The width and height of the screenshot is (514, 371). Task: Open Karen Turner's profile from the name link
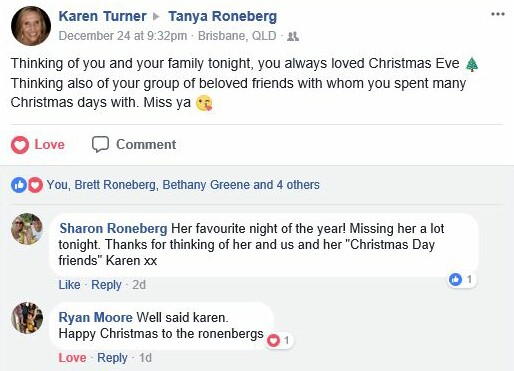coord(102,16)
